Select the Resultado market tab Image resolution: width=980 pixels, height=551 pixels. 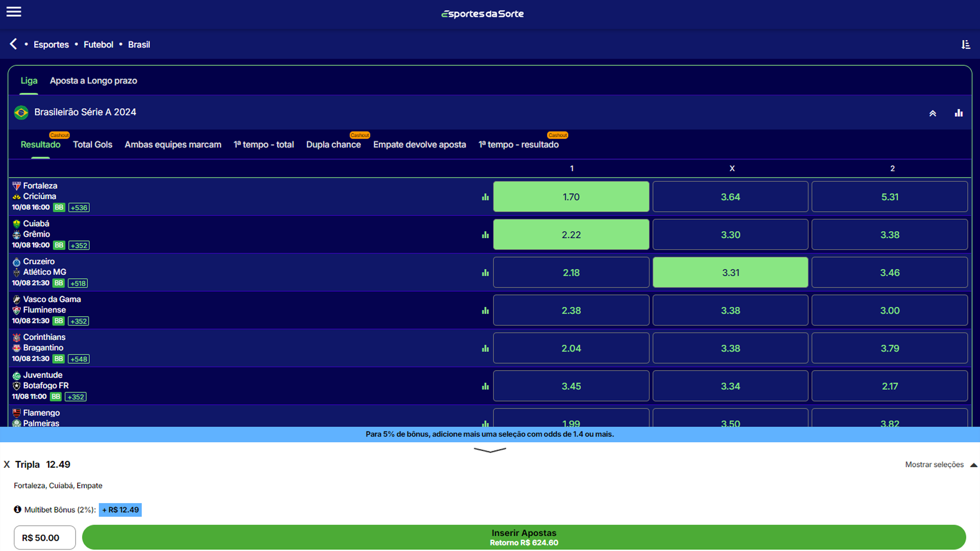click(40, 144)
